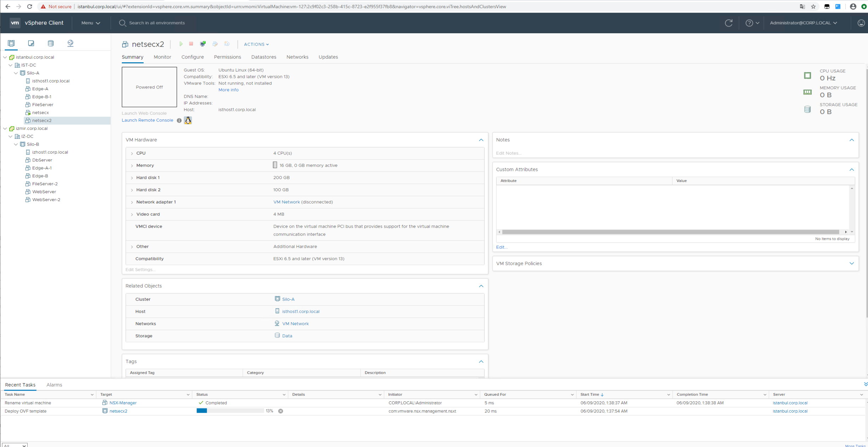Open Edit Notes in the Notes panel
Viewport: 868px width, 447px height.
508,153
